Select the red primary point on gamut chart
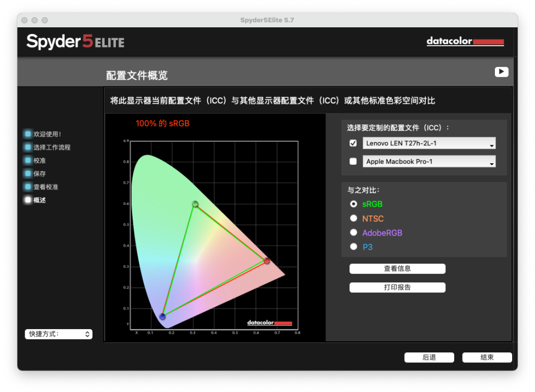The height and width of the screenshot is (392, 535). point(266,261)
